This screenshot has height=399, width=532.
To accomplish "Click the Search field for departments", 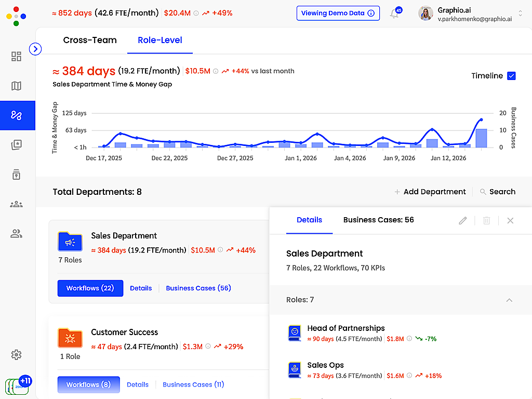I will pos(498,192).
